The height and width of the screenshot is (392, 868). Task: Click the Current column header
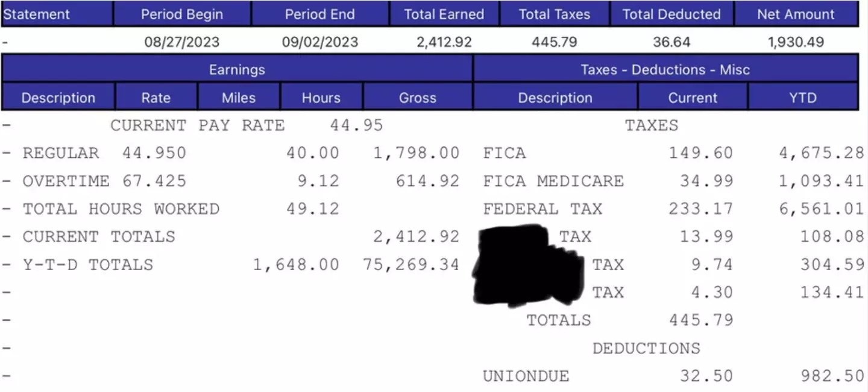point(693,98)
